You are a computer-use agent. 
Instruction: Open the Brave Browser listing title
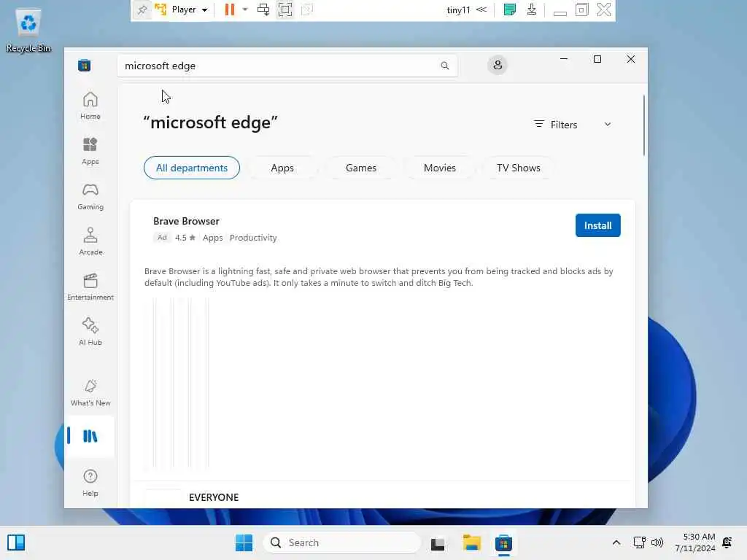[186, 221]
